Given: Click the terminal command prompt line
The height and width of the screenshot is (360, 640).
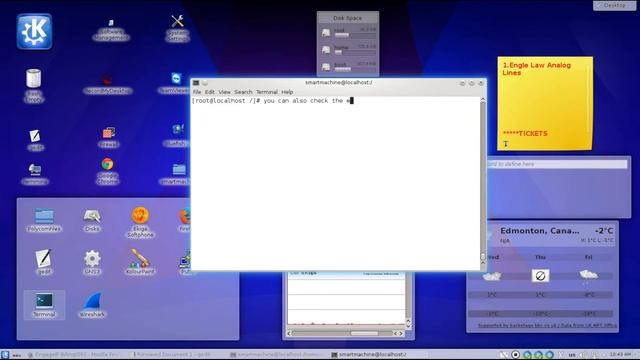Looking at the screenshot, I should [x=272, y=100].
